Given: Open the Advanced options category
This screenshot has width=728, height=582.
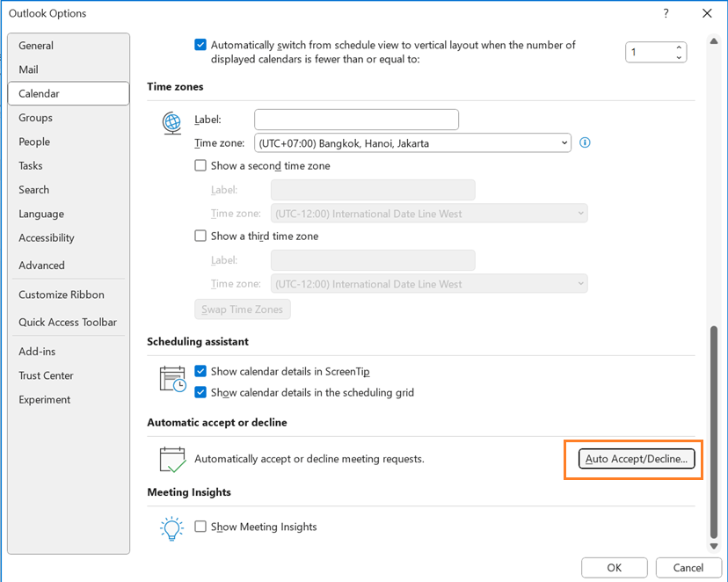Looking at the screenshot, I should coord(69,265).
